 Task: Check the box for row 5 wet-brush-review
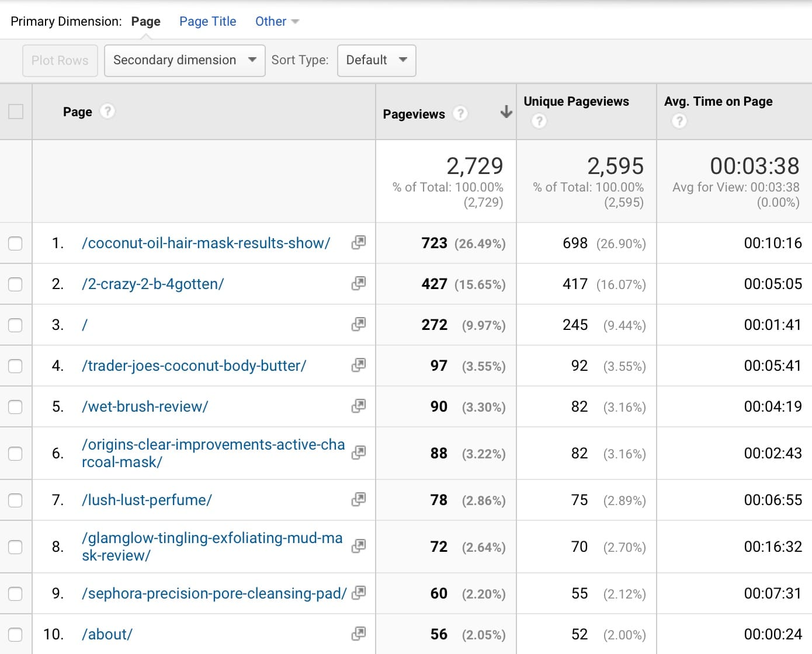tap(15, 407)
